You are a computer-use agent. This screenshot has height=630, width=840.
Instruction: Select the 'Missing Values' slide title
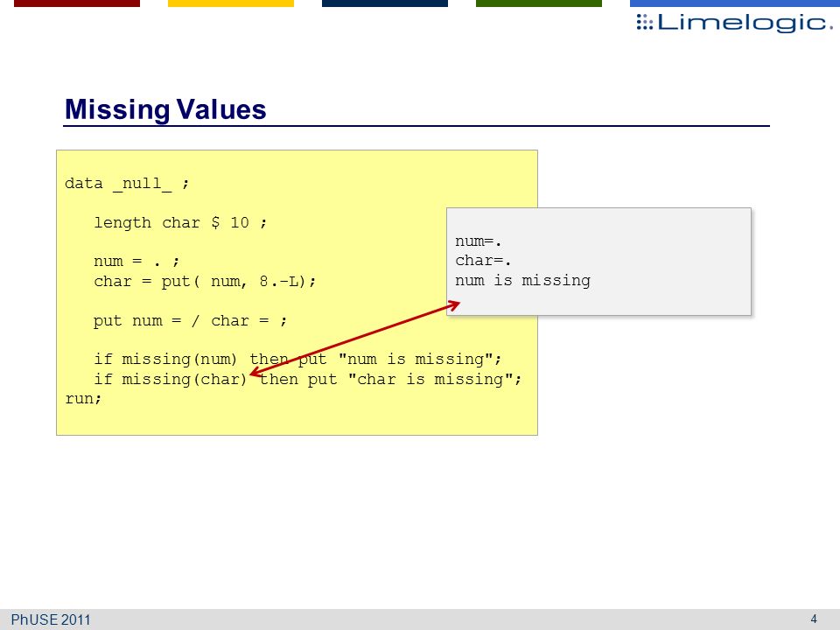(x=165, y=110)
